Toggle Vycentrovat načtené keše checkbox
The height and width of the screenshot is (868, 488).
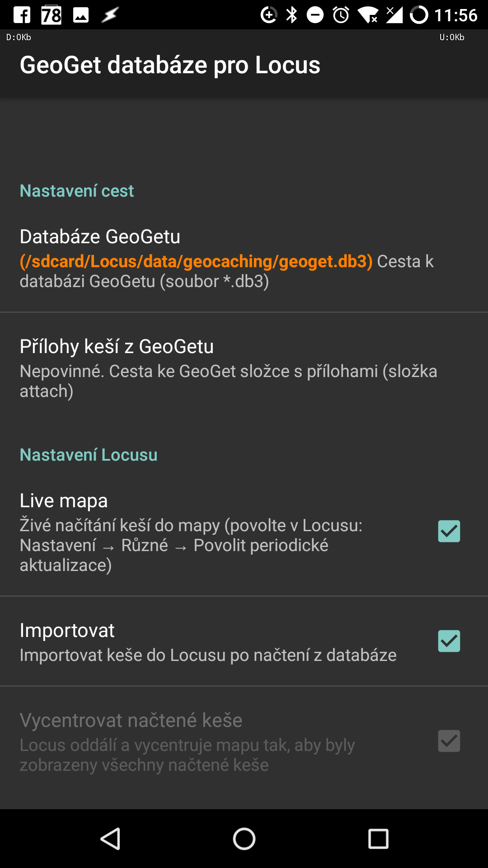pyautogui.click(x=449, y=741)
